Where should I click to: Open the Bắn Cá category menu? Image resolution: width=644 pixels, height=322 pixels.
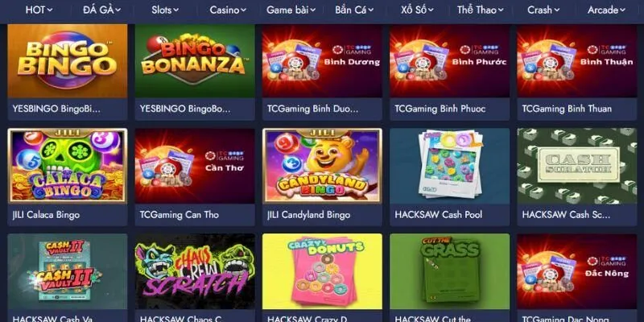click(x=354, y=10)
